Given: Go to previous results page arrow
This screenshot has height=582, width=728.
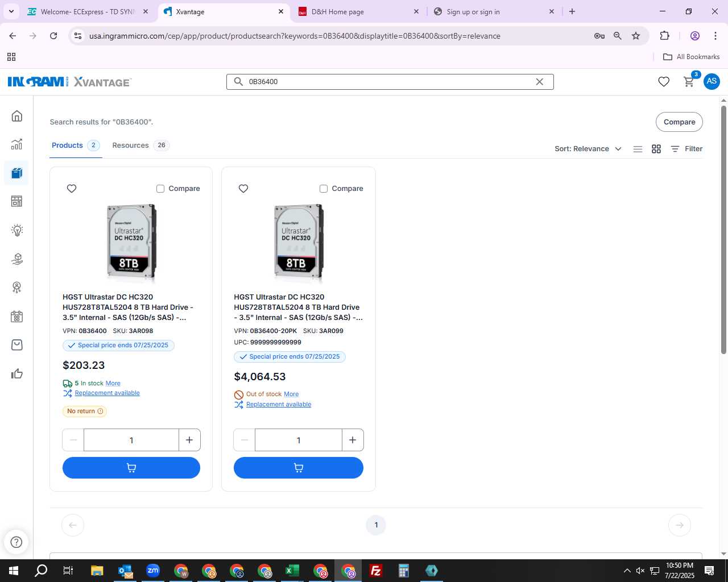Looking at the screenshot, I should (x=73, y=525).
